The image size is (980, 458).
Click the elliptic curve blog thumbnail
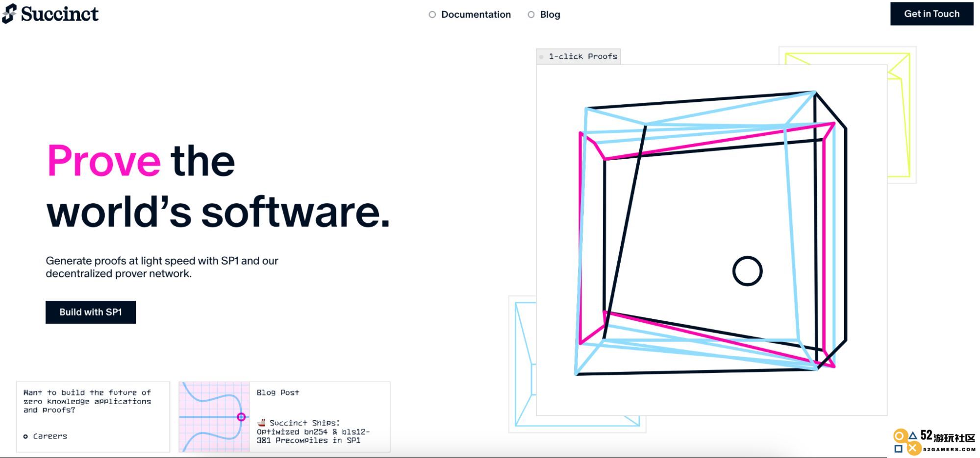214,417
